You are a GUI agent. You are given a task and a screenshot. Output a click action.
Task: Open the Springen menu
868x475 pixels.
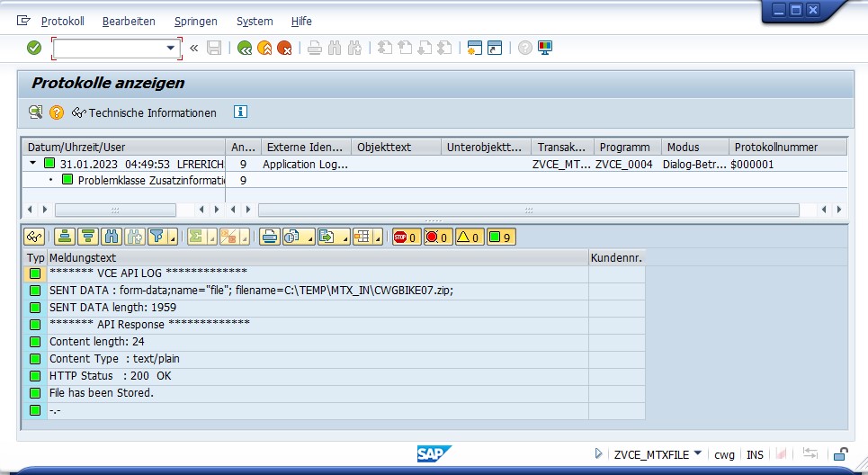(x=195, y=21)
